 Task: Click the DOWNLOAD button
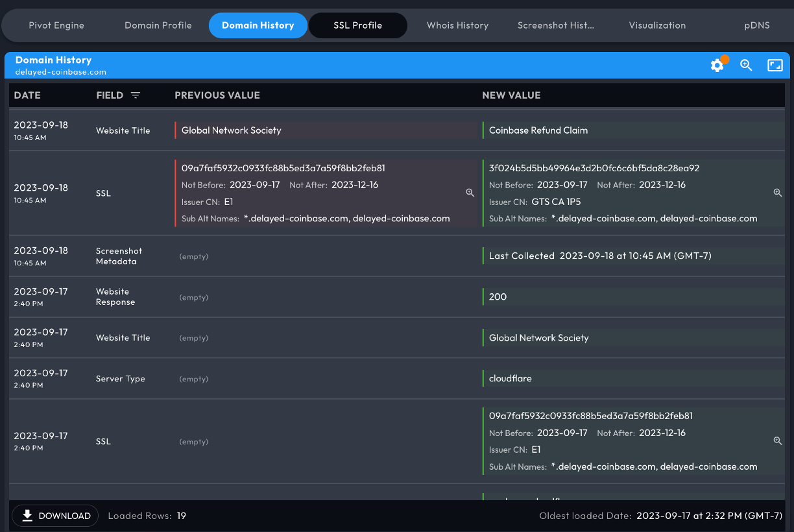point(55,515)
